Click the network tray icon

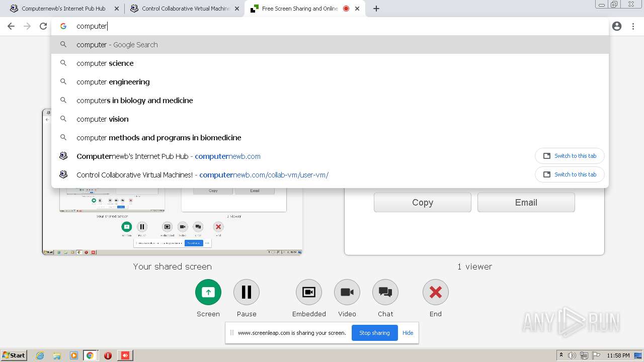pyautogui.click(x=584, y=355)
